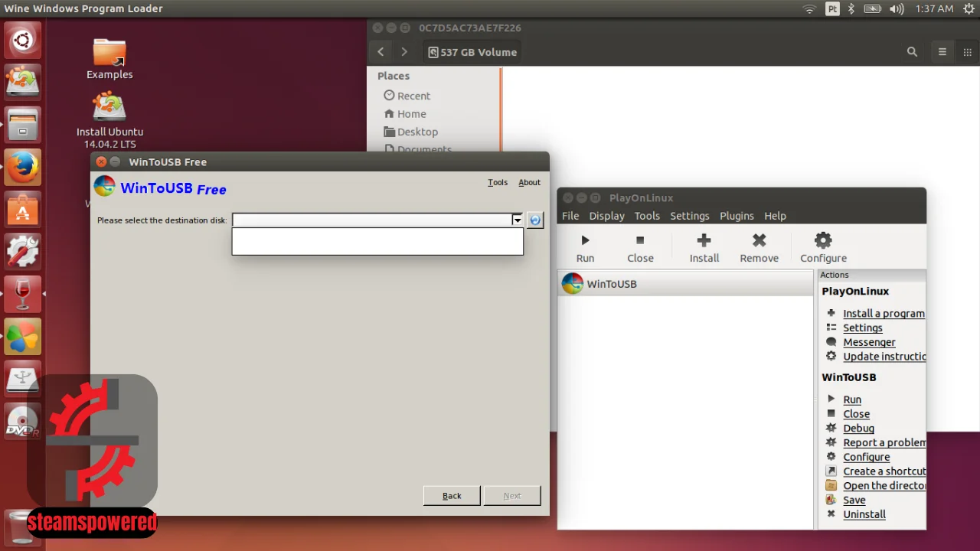Viewport: 980px width, 551px height.
Task: Click the Close link under WinToUSB actions
Action: (856, 414)
